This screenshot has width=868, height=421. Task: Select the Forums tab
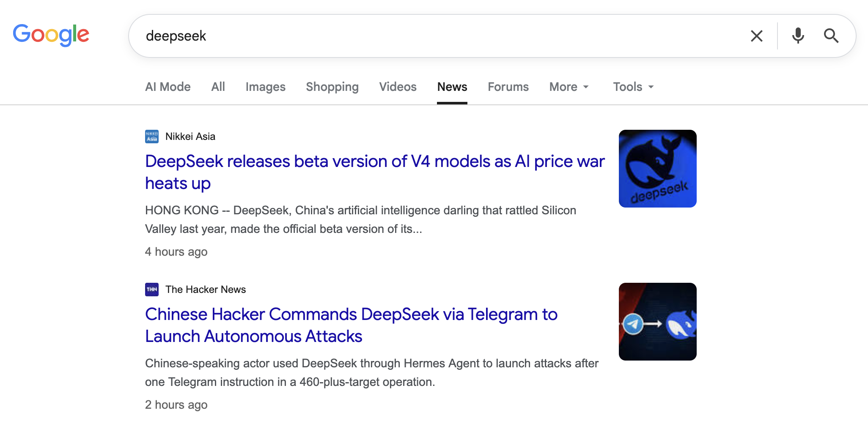pos(508,87)
